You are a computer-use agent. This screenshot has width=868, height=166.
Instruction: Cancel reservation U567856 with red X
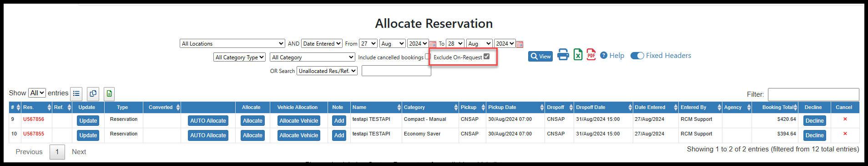pyautogui.click(x=845, y=119)
